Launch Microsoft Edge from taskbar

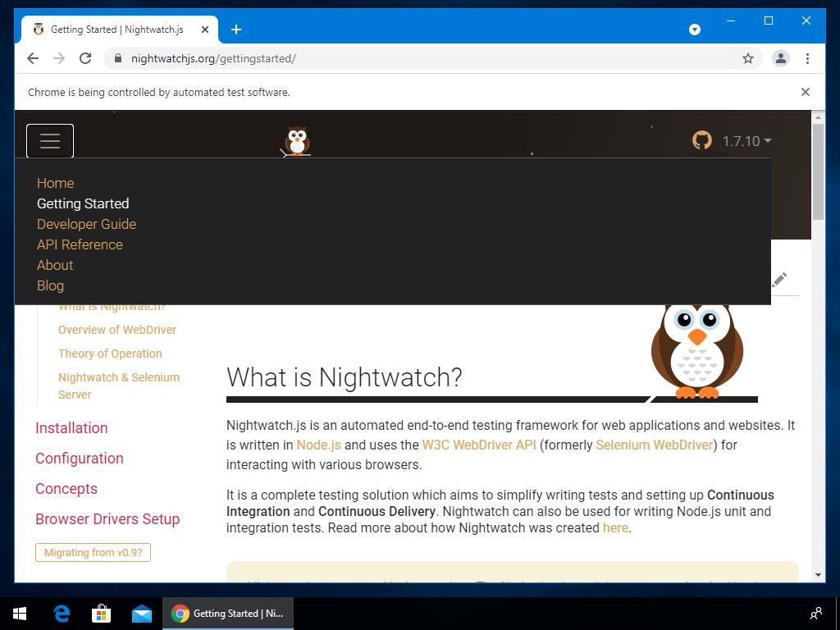coord(62,614)
